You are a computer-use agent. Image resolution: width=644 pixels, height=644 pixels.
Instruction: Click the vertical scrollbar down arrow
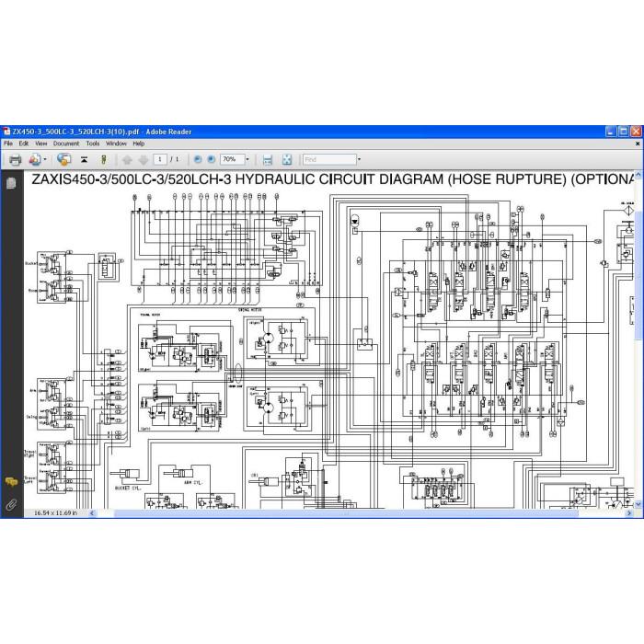coord(638,504)
